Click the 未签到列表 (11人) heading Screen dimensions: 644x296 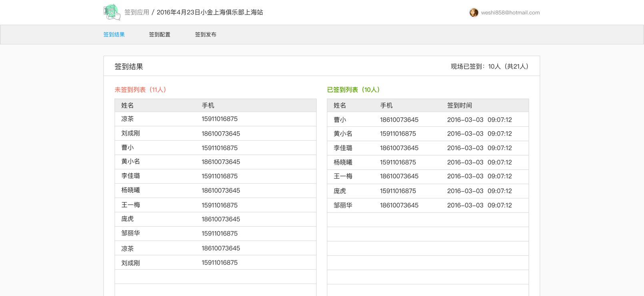[x=140, y=90]
